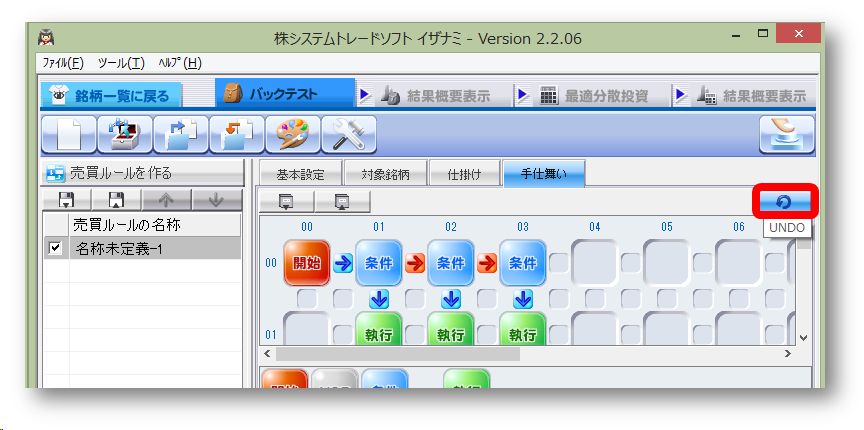This screenshot has width=864, height=430.
Task: Click the 売買ルールの名称 column header
Action: [x=155, y=225]
